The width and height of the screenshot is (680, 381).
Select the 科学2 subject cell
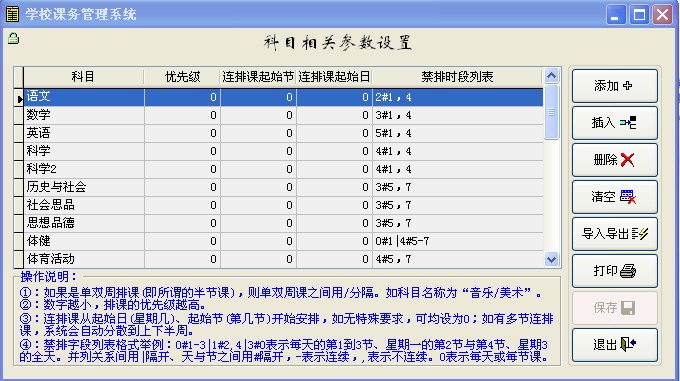84,169
